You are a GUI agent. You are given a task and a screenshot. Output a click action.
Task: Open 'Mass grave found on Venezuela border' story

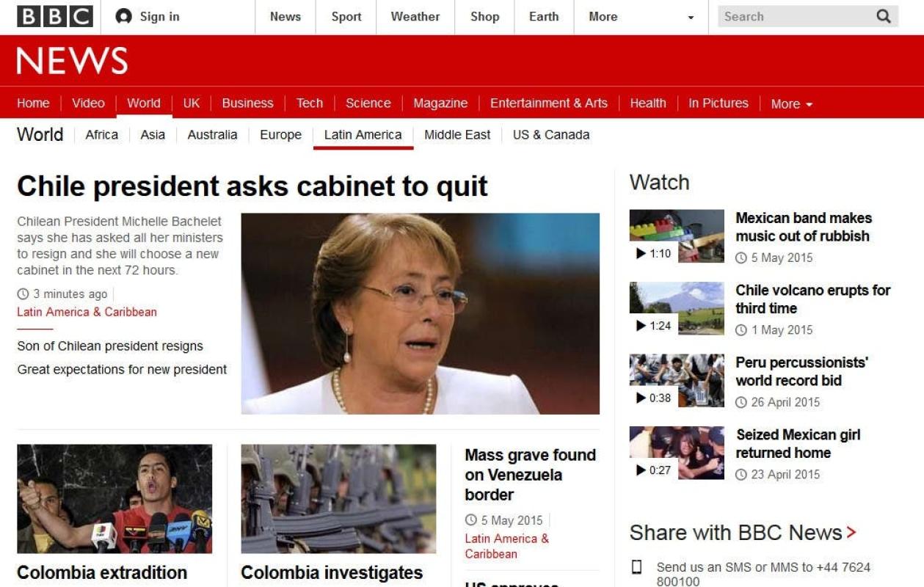[531, 475]
